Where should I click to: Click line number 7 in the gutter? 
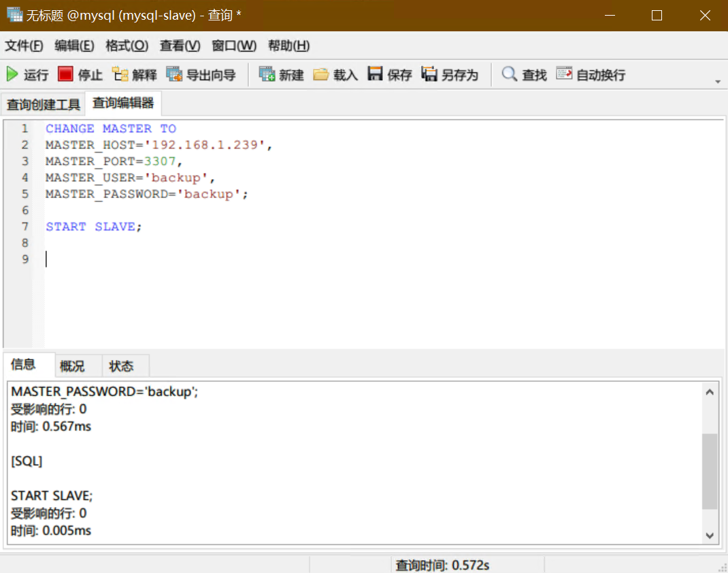point(24,226)
